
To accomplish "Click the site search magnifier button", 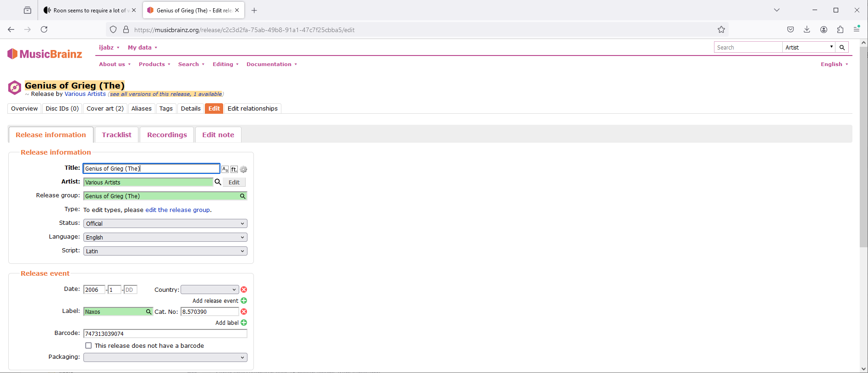I will (842, 47).
